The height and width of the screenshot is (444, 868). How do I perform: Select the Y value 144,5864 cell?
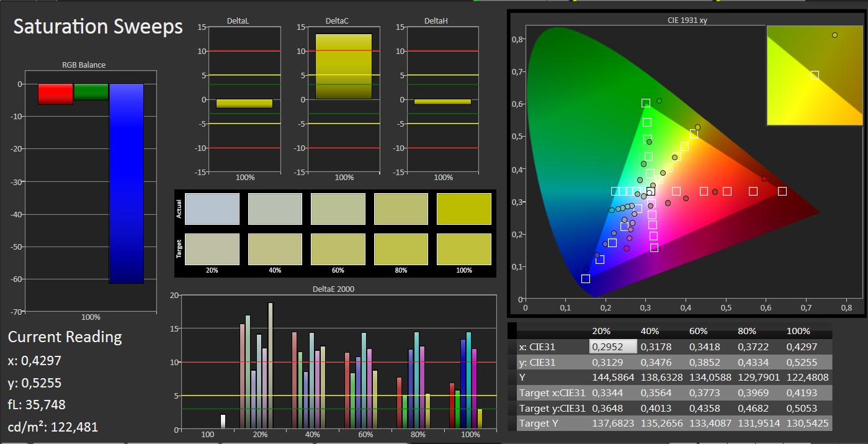tap(612, 377)
